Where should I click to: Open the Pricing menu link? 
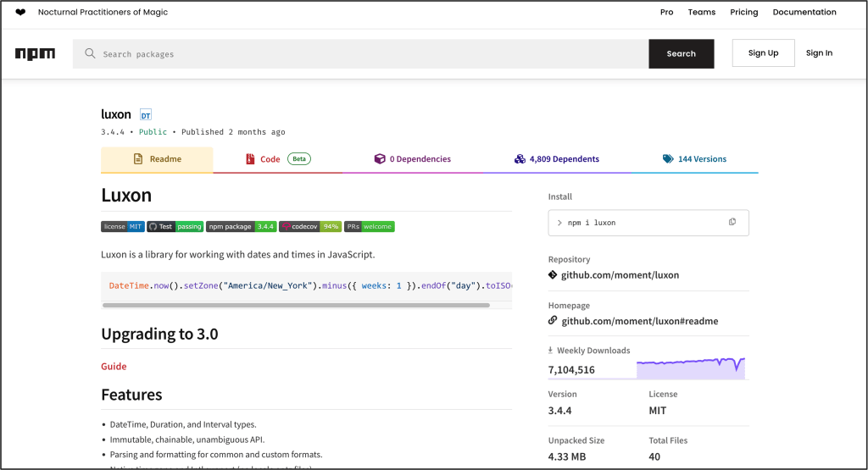pos(744,12)
